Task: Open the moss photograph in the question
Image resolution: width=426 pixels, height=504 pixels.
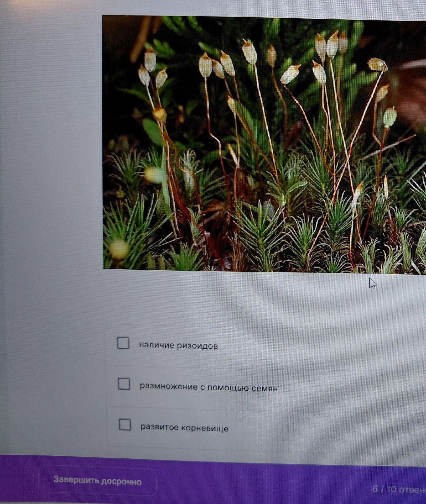Action: [264, 144]
